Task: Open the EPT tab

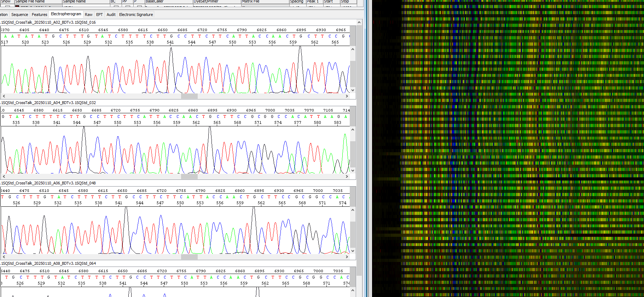Action: (99, 15)
